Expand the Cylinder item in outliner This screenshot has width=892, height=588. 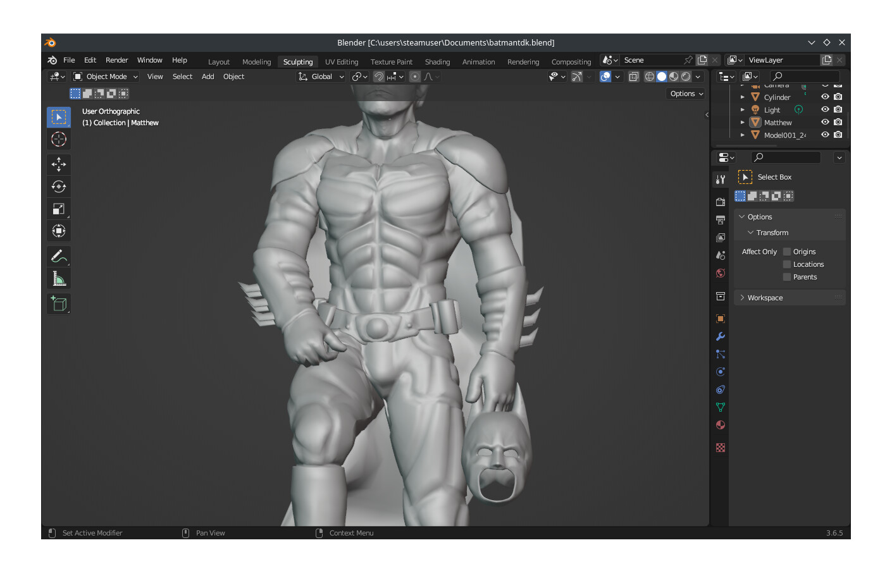pyautogui.click(x=743, y=97)
